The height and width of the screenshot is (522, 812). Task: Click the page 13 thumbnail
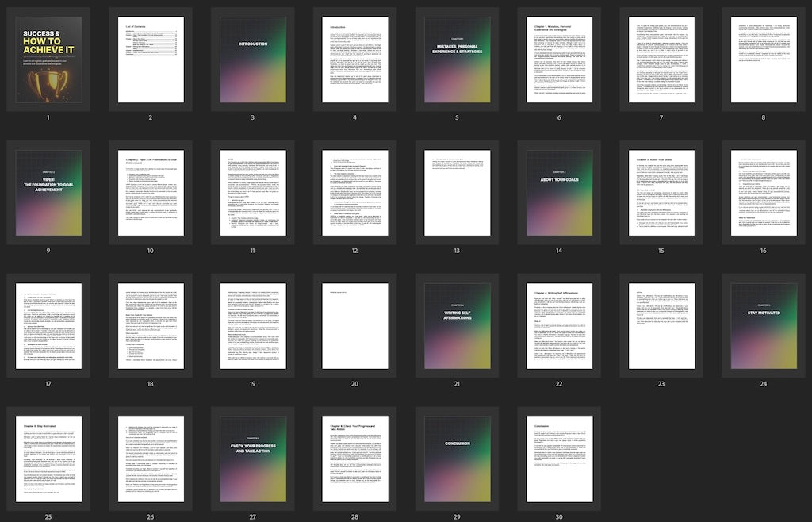click(457, 193)
